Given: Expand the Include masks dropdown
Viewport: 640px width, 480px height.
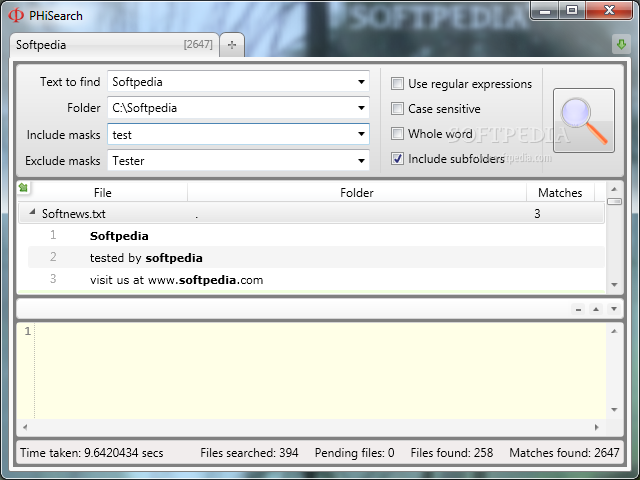Looking at the screenshot, I should pos(361,134).
